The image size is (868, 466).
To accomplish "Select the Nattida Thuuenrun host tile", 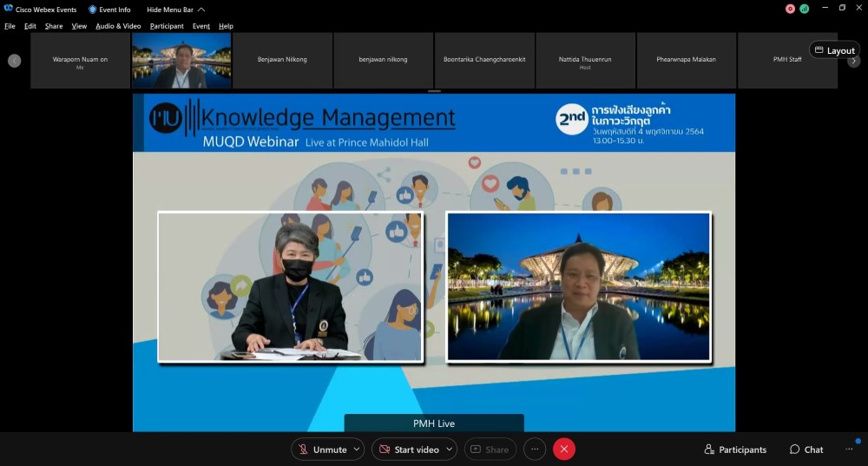I will 585,61.
